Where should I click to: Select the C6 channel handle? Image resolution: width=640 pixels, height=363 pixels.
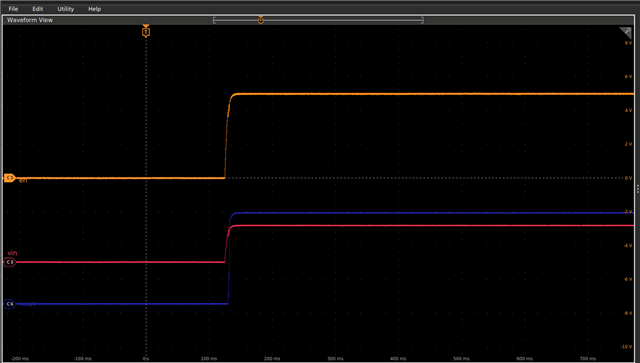pyautogui.click(x=10, y=304)
